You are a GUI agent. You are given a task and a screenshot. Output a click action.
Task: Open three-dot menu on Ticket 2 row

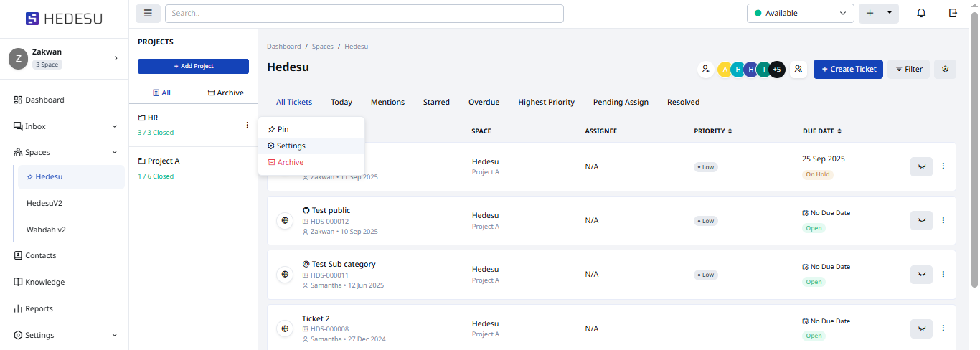[x=943, y=328]
